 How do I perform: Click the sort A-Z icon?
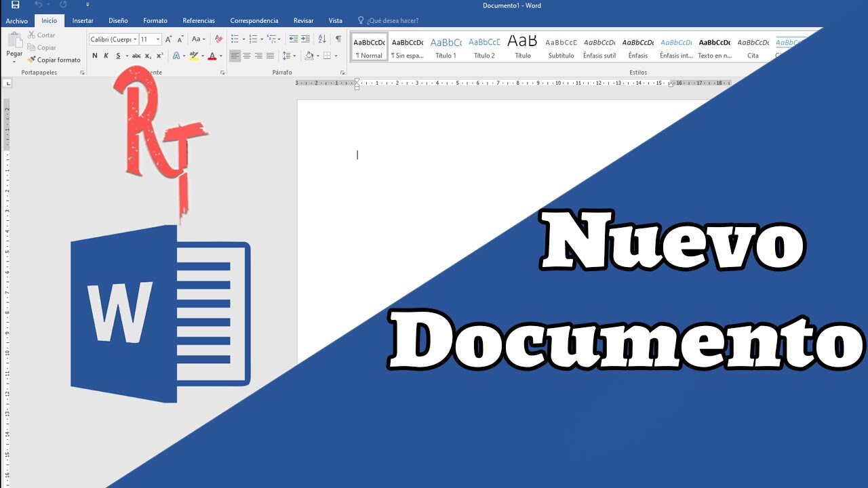pos(322,39)
